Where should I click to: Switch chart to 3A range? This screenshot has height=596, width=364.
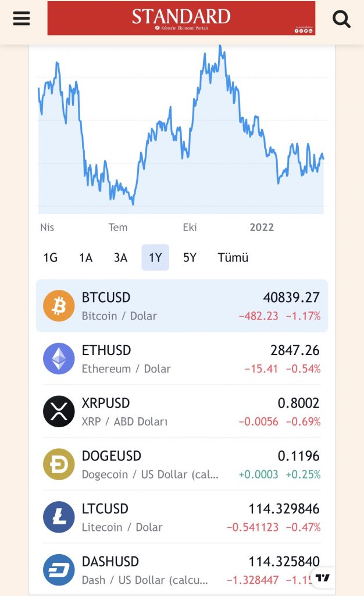tap(120, 257)
